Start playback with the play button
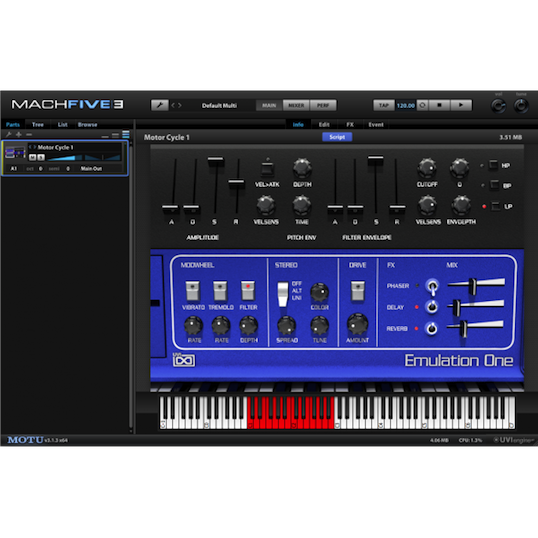Screen dimensions: 538x538 click(461, 105)
